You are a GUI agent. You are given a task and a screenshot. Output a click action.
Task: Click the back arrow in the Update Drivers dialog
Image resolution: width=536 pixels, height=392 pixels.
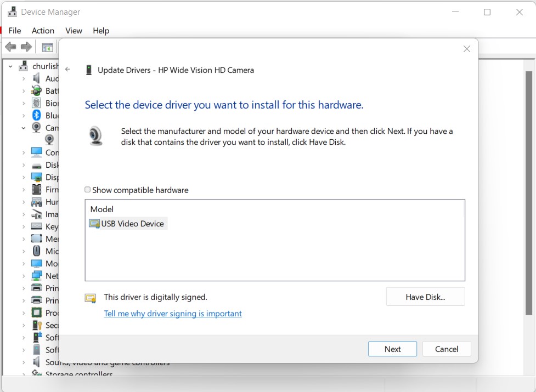pyautogui.click(x=67, y=70)
